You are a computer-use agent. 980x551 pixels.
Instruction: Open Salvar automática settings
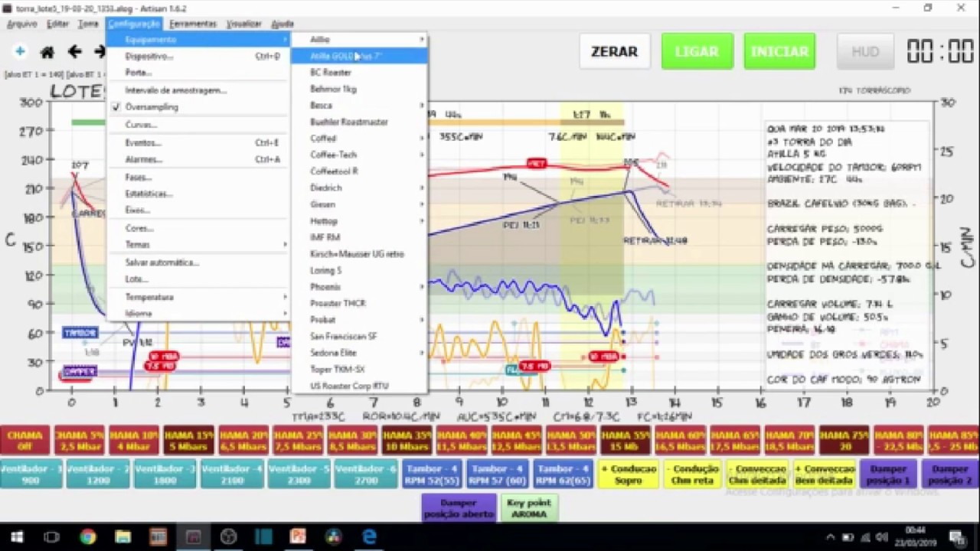[199, 262]
